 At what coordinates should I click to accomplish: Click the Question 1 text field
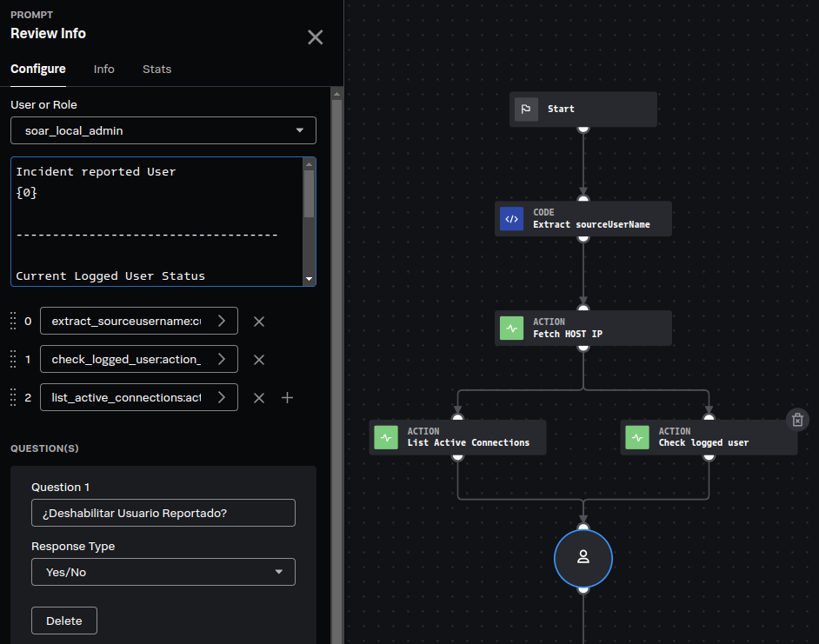point(163,513)
